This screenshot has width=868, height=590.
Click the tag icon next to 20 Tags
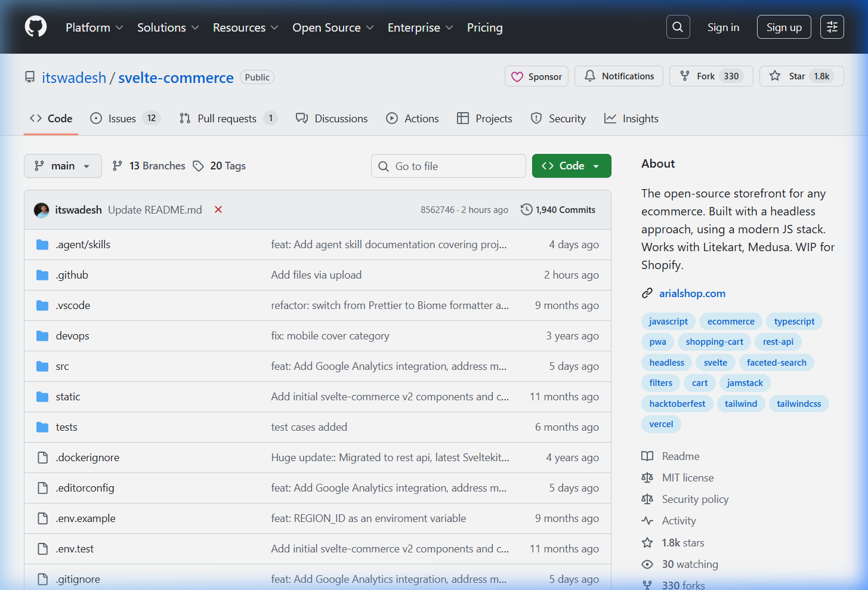point(198,165)
